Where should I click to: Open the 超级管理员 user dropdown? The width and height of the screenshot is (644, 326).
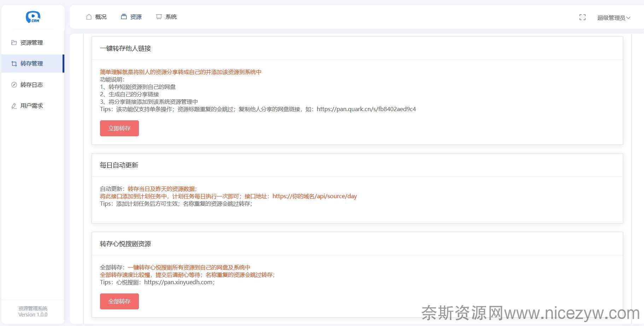pos(613,18)
